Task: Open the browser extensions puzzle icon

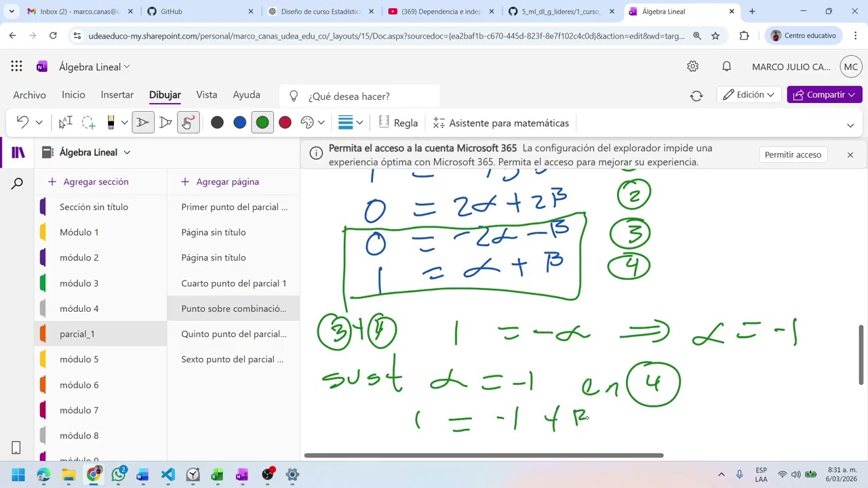Action: (x=744, y=36)
